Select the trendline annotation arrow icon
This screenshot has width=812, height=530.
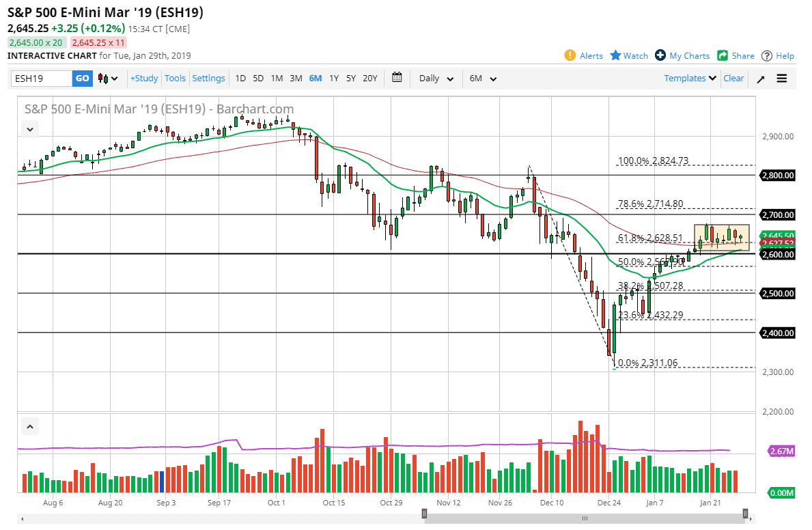[x=760, y=79]
